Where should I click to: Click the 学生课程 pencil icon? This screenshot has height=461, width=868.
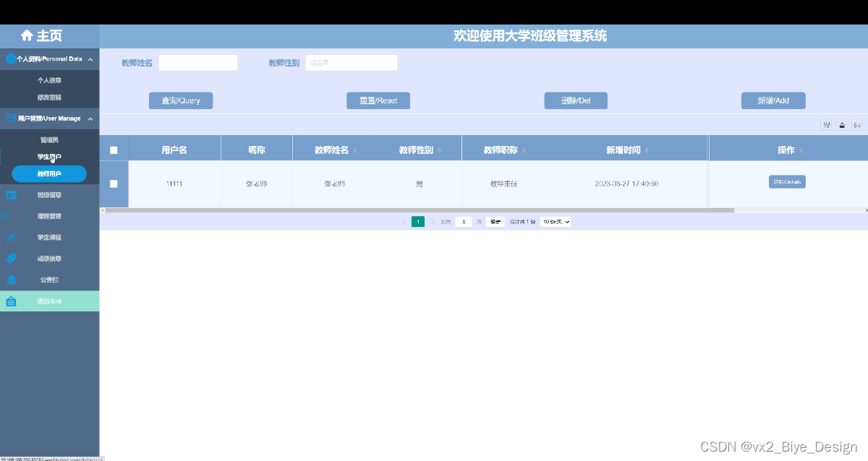pos(11,238)
